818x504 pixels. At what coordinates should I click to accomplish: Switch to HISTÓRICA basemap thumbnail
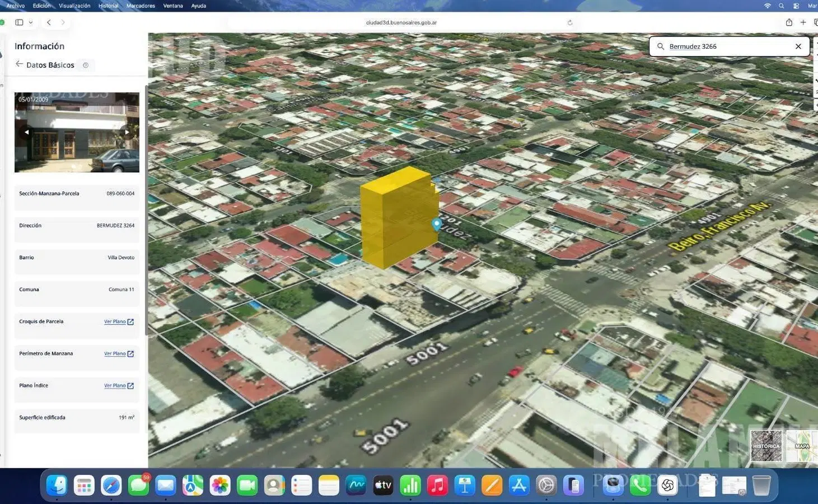tap(766, 446)
